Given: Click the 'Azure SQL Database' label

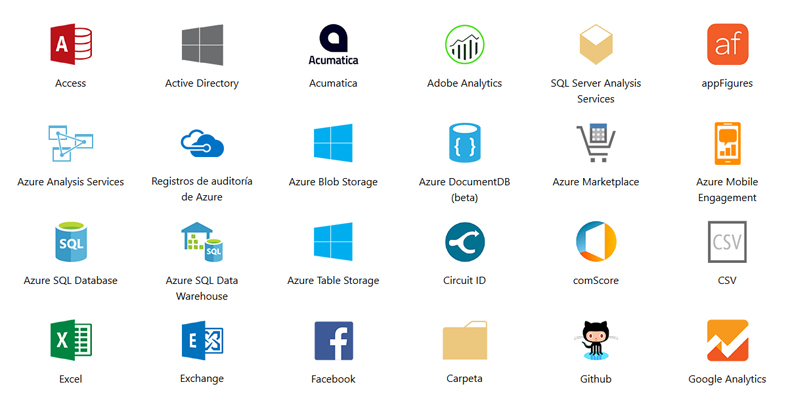Looking at the screenshot, I should (70, 281).
